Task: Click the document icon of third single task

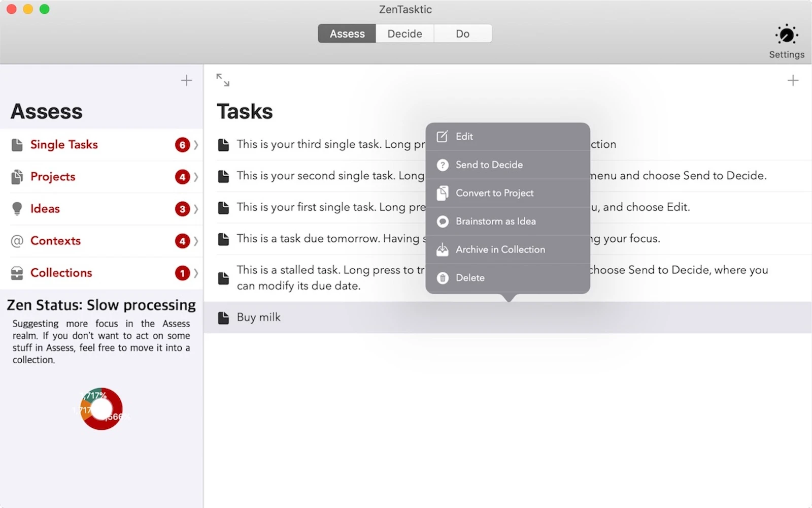Action: pyautogui.click(x=223, y=145)
